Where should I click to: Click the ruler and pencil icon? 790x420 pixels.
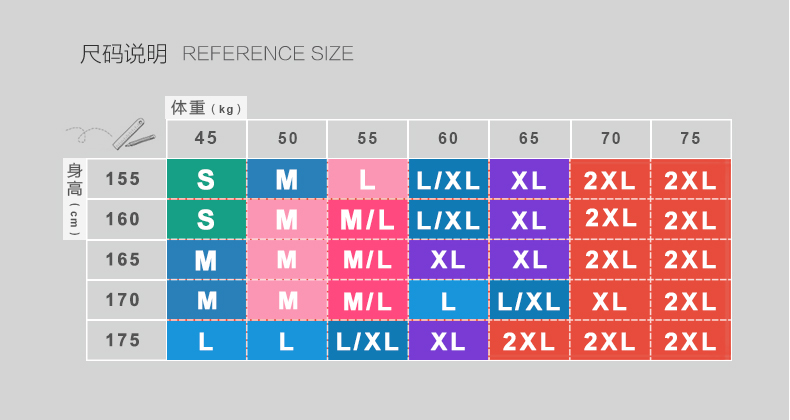(x=134, y=134)
